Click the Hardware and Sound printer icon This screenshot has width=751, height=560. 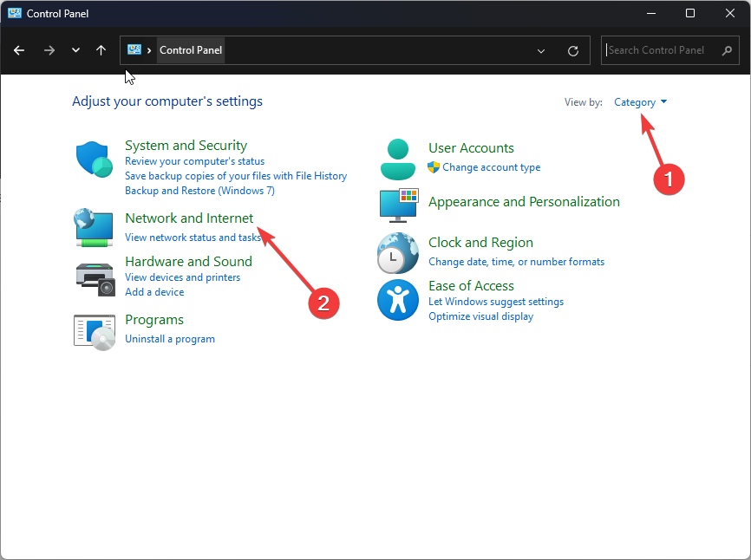[x=94, y=277]
